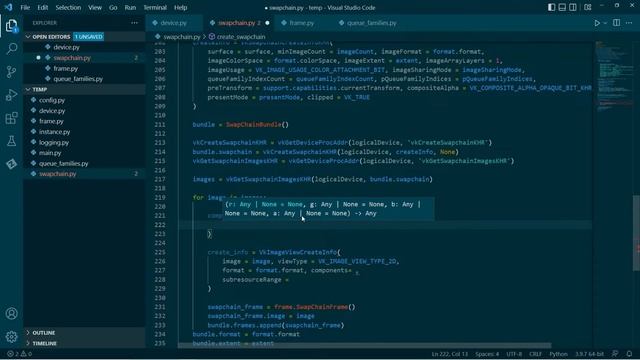The width and height of the screenshot is (640, 360).
Task: Click the activity bar icon below Testing
Action: [x=11, y=164]
